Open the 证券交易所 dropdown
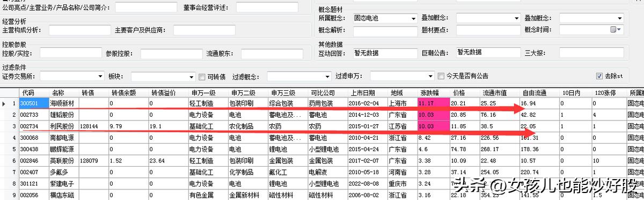644x200 pixels. (72, 76)
